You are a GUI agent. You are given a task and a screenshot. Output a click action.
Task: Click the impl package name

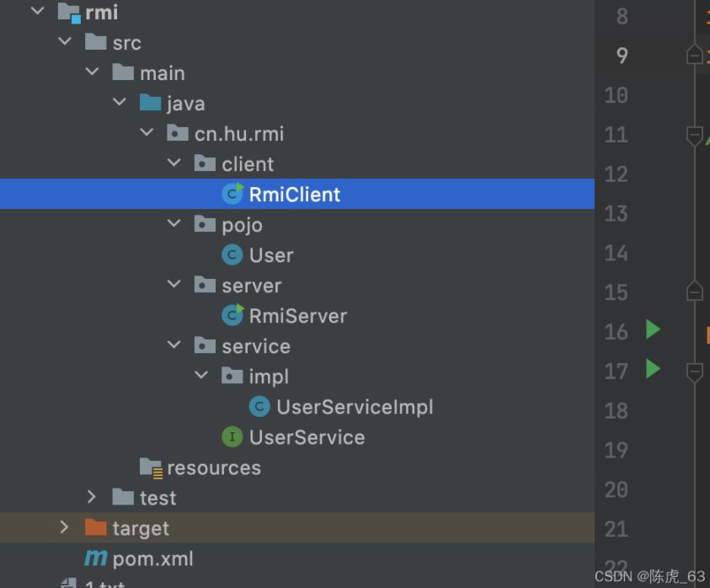[269, 377]
